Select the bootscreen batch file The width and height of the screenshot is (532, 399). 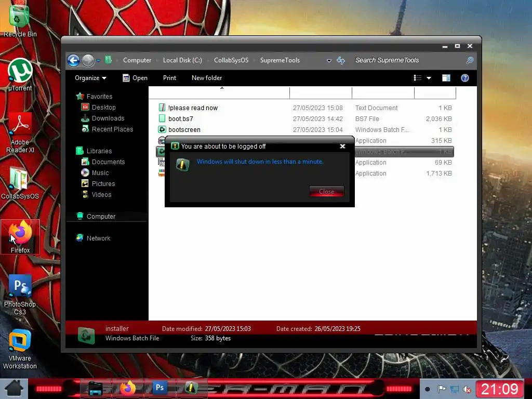(x=305, y=129)
